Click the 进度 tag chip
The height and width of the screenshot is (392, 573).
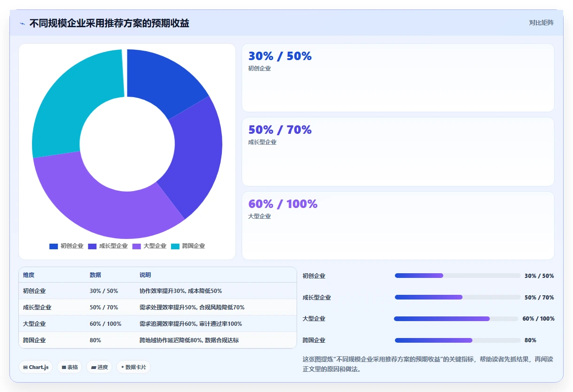pyautogui.click(x=99, y=367)
